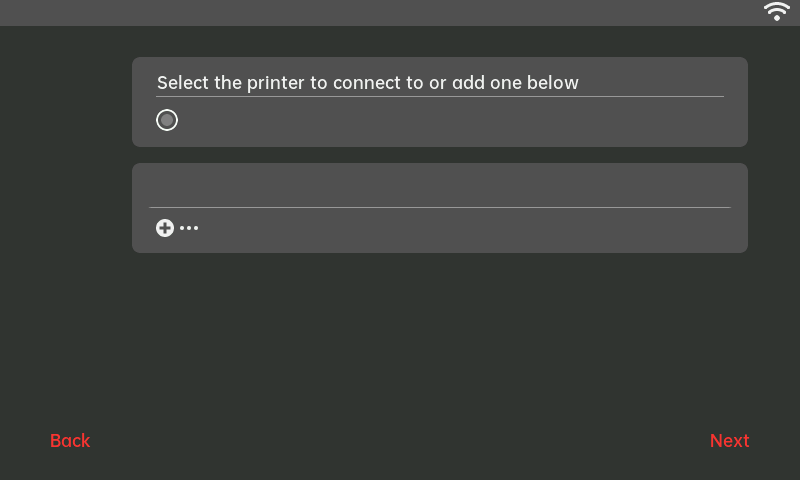
Task: Click underline beneath the printer selection heading
Action: (440, 97)
